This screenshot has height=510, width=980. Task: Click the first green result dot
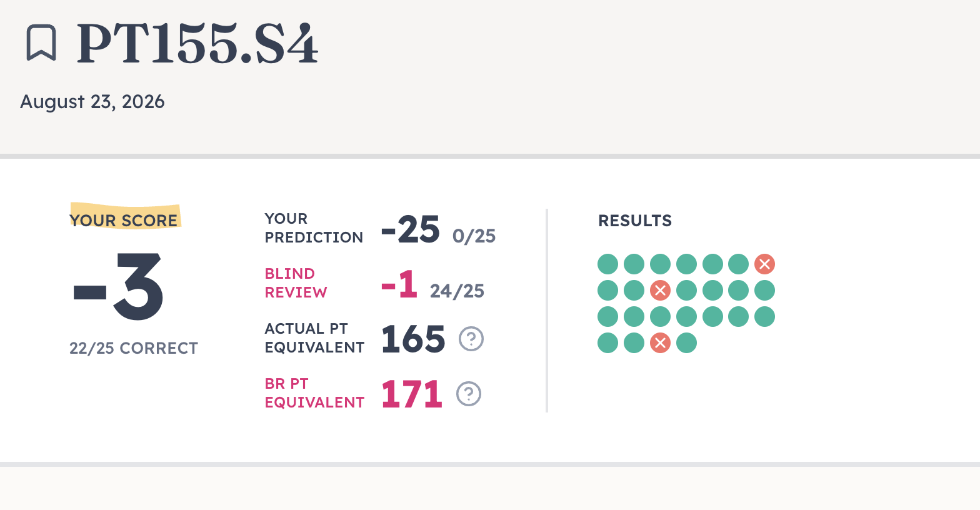(x=607, y=264)
